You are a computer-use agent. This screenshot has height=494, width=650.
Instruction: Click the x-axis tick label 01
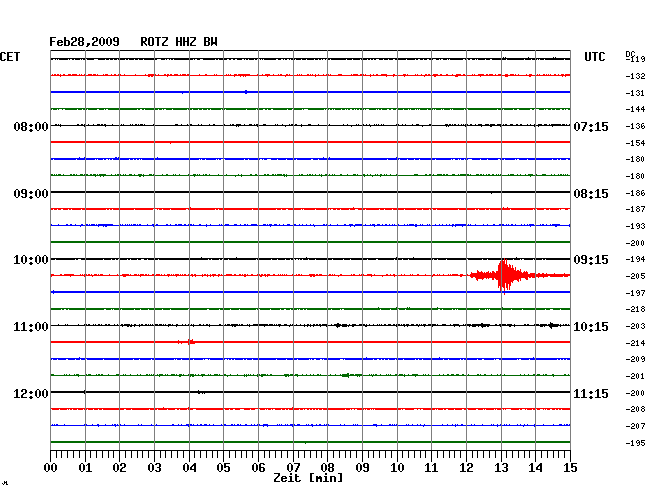coord(85,468)
